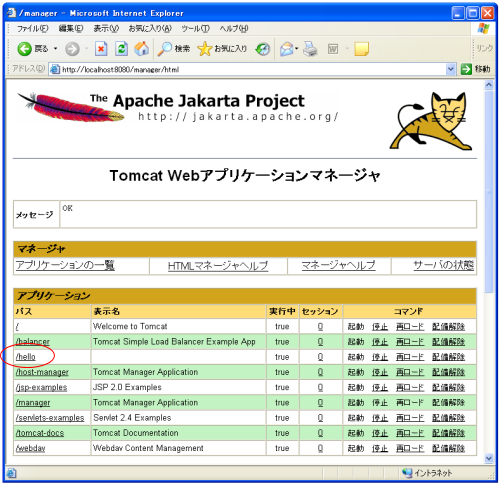Open the Favorites (お気に入り) star button
This screenshot has width=500, height=484.
coord(222,49)
